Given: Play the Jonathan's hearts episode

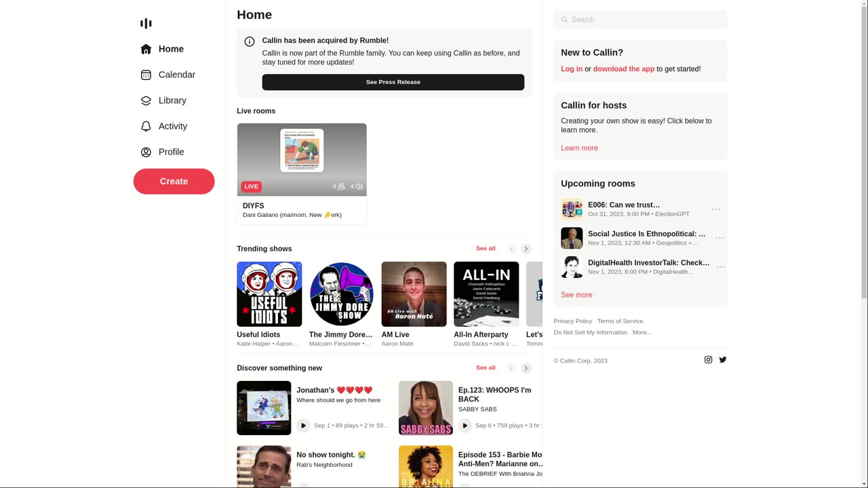Looking at the screenshot, I should [303, 426].
